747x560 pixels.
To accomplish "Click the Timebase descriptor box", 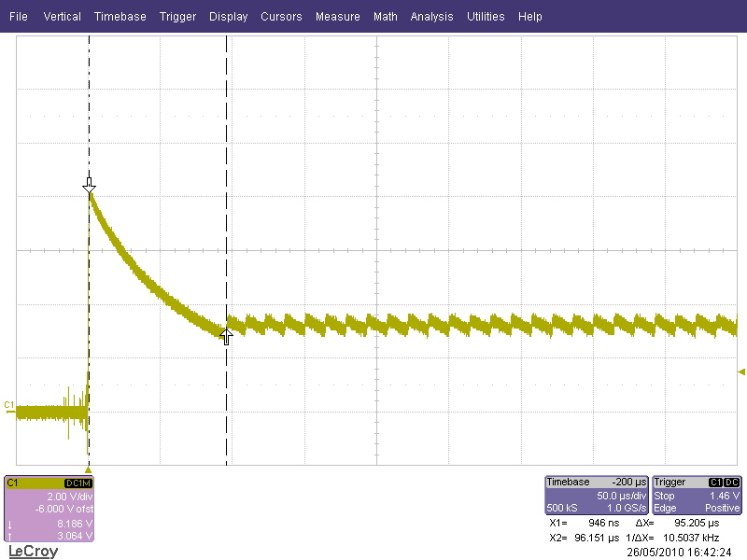I will coord(597,496).
